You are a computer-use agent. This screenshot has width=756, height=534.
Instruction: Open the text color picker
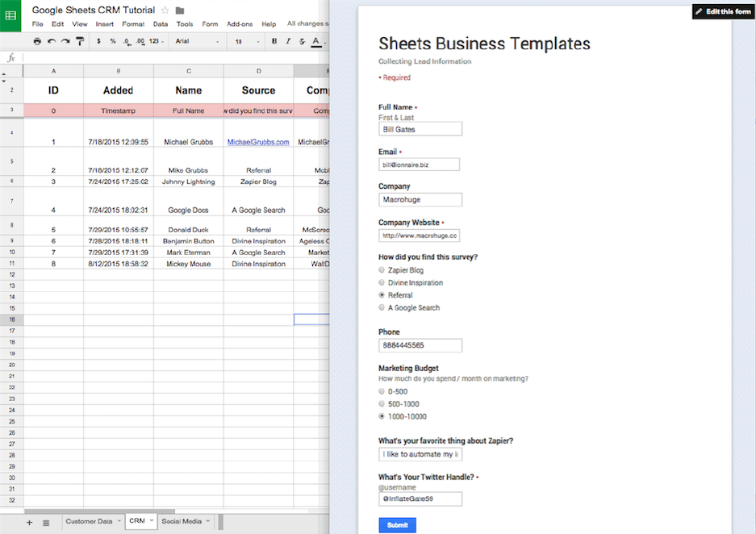315,42
